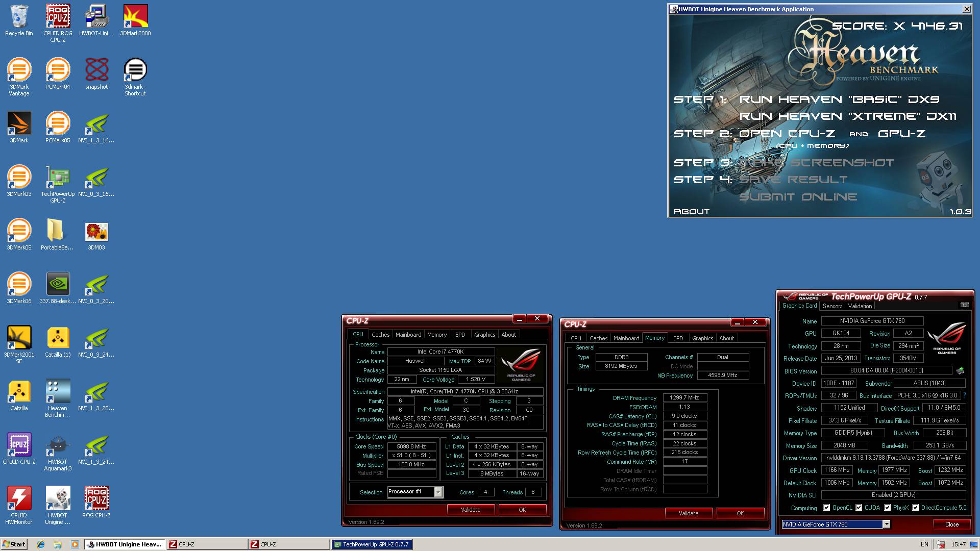Launch PCMark04 shortcut
Image resolution: width=980 pixels, height=551 pixels.
58,74
